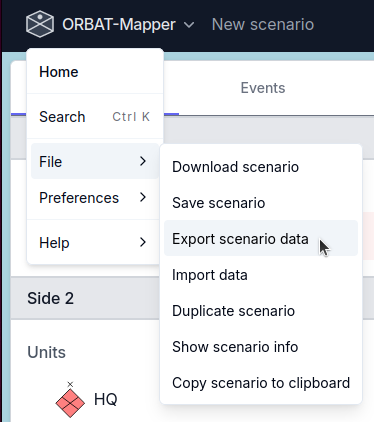Choose Save scenario
This screenshot has height=422, width=374.
pyautogui.click(x=261, y=203)
